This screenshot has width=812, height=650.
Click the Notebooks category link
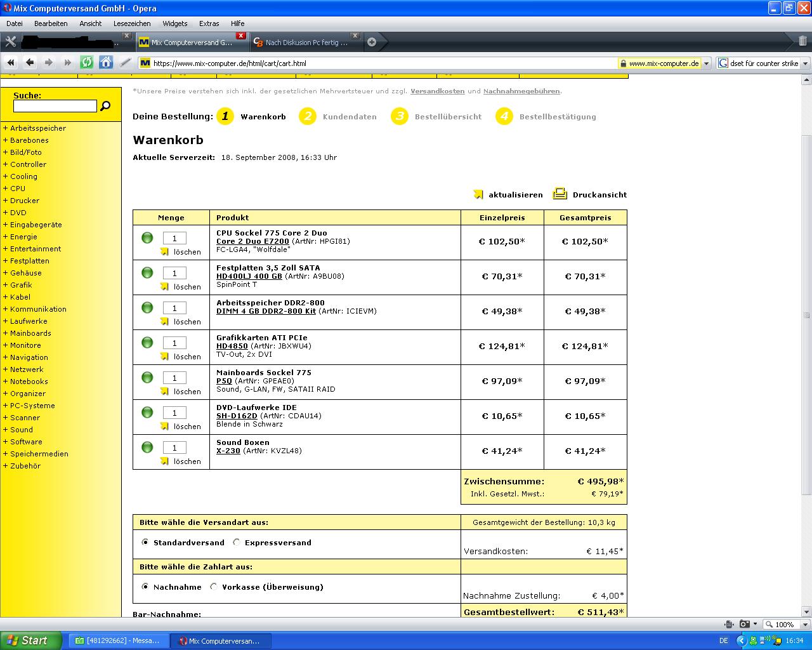point(29,381)
